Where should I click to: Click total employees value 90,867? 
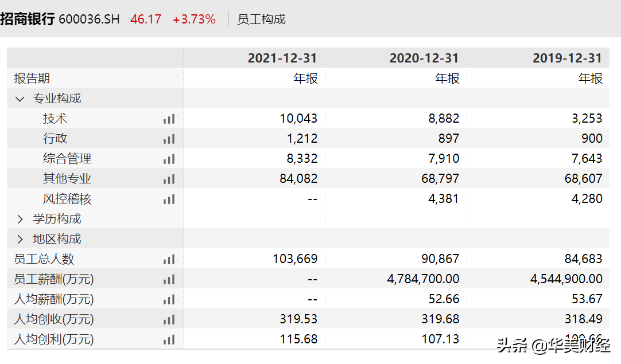point(440,259)
